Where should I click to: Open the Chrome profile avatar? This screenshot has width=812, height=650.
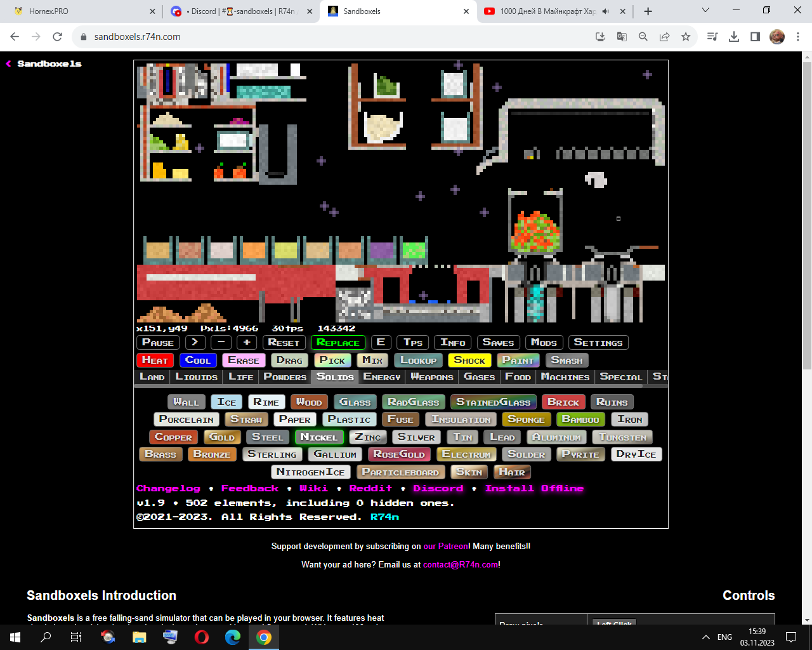click(777, 37)
